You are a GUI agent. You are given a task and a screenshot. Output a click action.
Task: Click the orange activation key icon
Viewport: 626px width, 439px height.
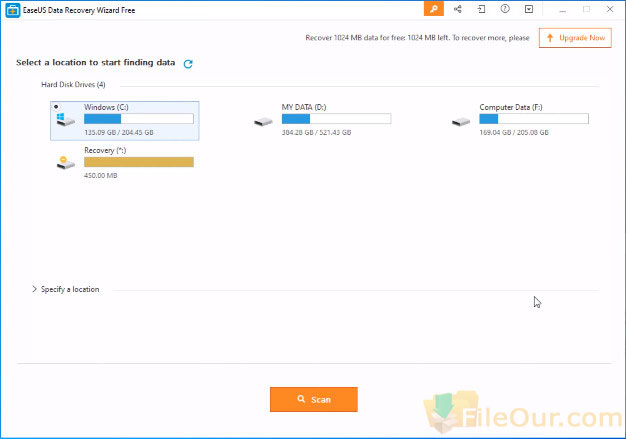(x=434, y=9)
